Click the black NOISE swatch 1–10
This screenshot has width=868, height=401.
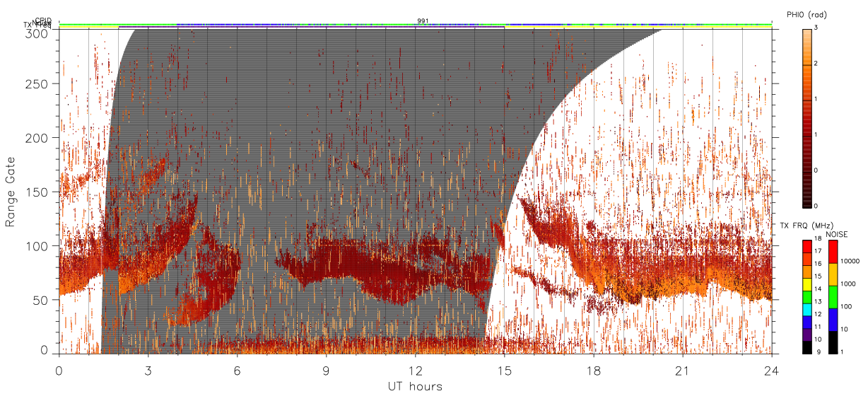click(x=833, y=341)
